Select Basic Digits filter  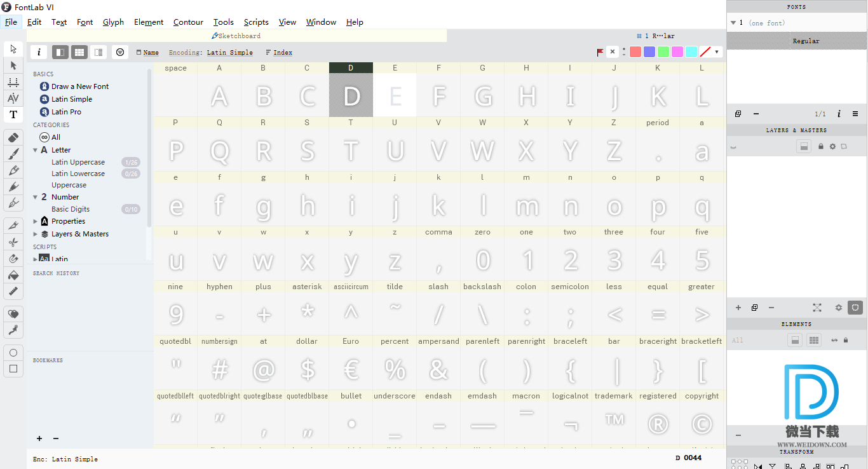tap(71, 209)
